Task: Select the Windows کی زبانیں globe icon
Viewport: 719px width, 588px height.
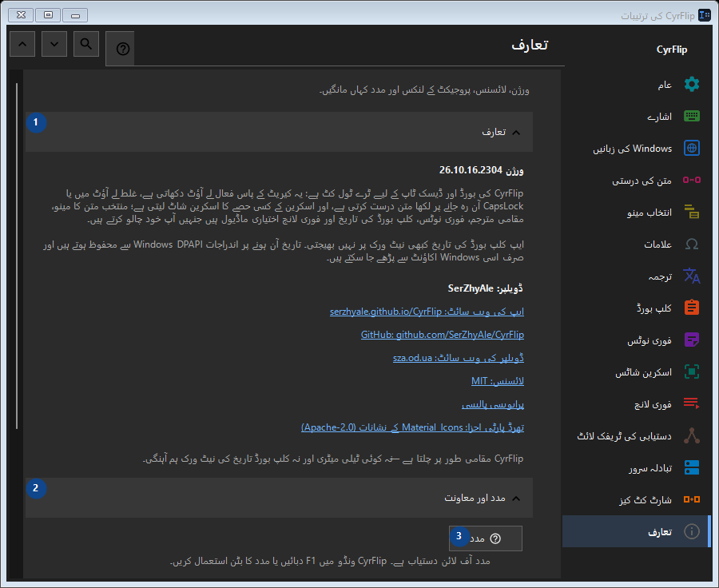Action: [692, 148]
